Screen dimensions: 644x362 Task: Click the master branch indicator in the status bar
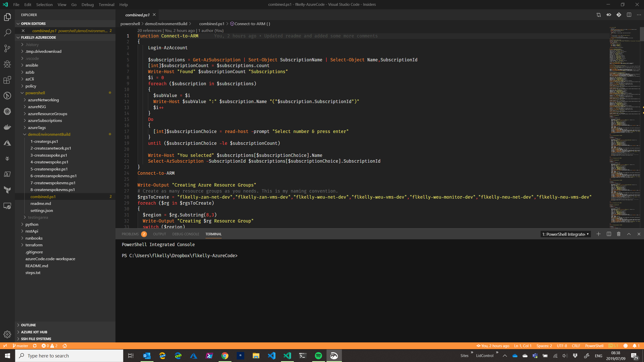coord(21,345)
